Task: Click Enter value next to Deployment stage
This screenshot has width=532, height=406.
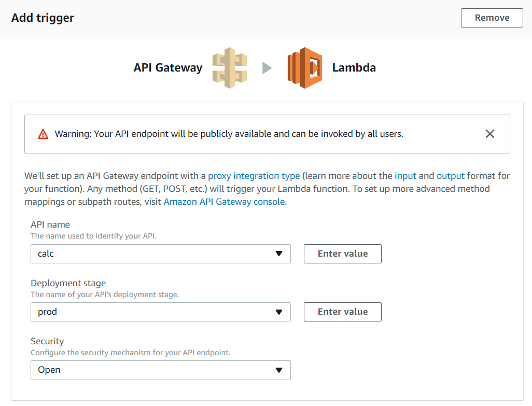Action: click(342, 312)
